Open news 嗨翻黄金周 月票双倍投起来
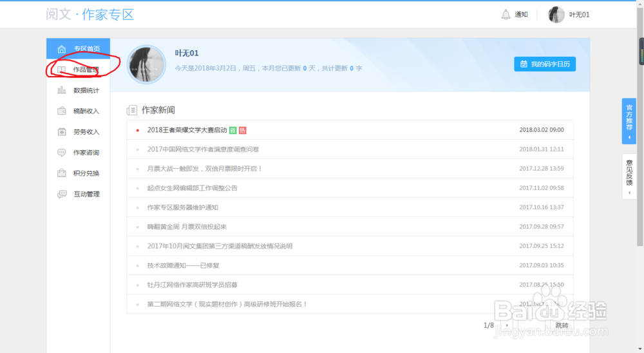This screenshot has height=353, width=644. [187, 227]
